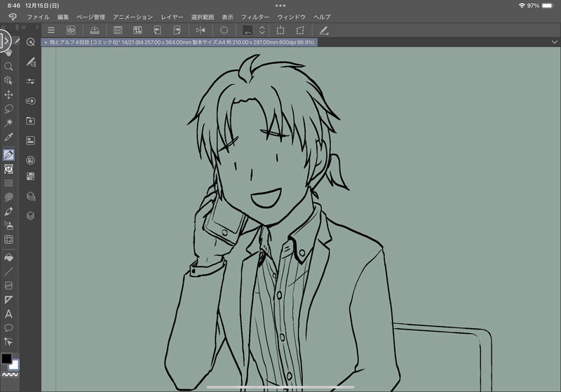Open the canvas tab list chevron
This screenshot has height=392, width=561.
(554, 42)
